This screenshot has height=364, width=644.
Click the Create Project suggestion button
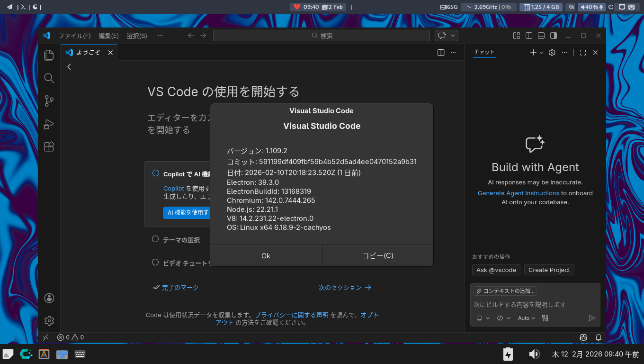point(549,270)
